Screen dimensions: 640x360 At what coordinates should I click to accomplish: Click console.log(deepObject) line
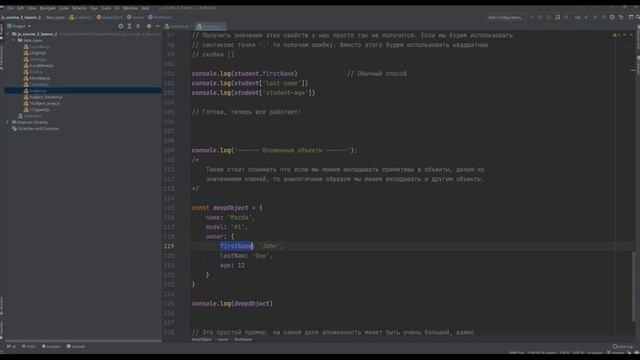coord(232,304)
